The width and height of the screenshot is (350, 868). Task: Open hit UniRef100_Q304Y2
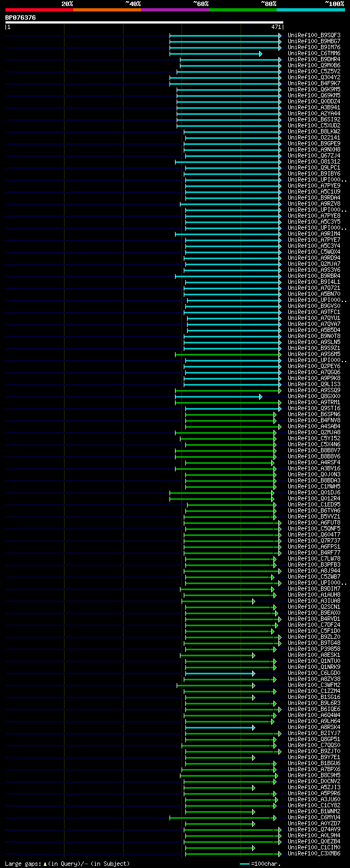314,78
